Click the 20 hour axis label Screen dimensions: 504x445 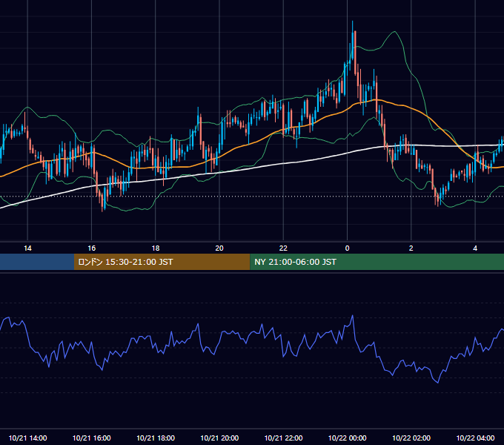click(x=219, y=248)
